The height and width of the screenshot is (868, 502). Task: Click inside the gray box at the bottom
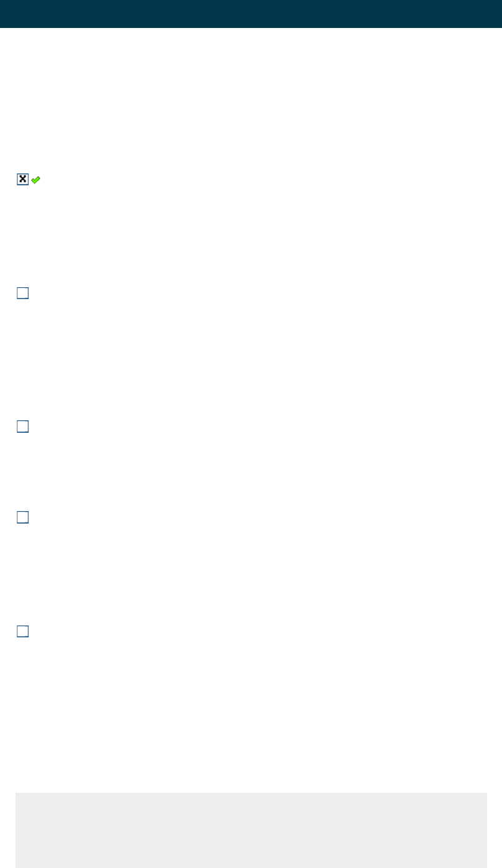click(251, 830)
